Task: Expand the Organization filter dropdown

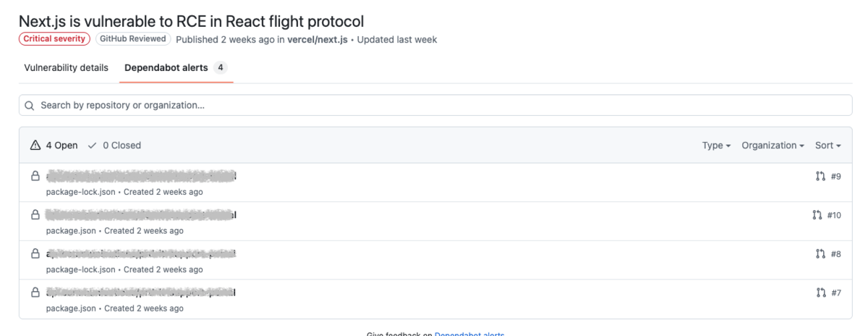Action: click(773, 146)
